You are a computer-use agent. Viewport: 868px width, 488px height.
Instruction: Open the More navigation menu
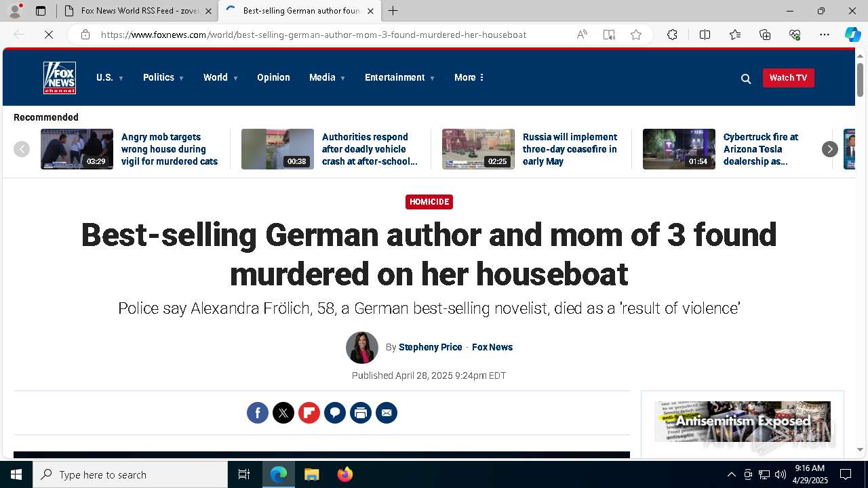[x=469, y=77]
